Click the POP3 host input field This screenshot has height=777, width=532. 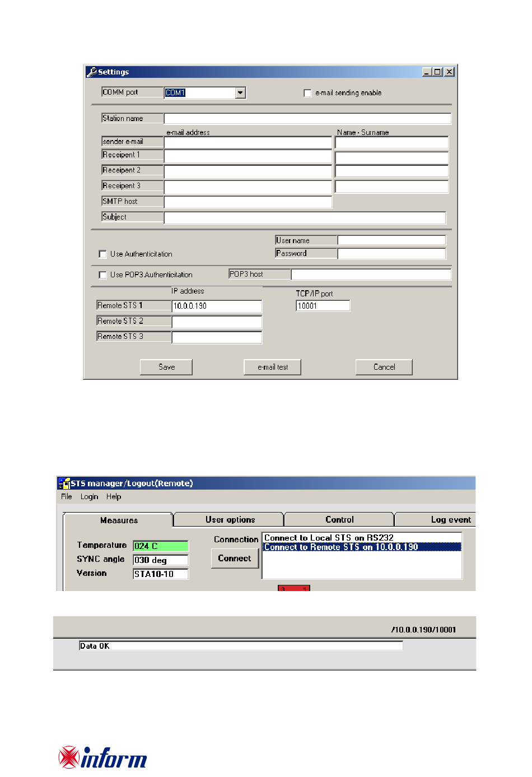pyautogui.click(x=371, y=274)
